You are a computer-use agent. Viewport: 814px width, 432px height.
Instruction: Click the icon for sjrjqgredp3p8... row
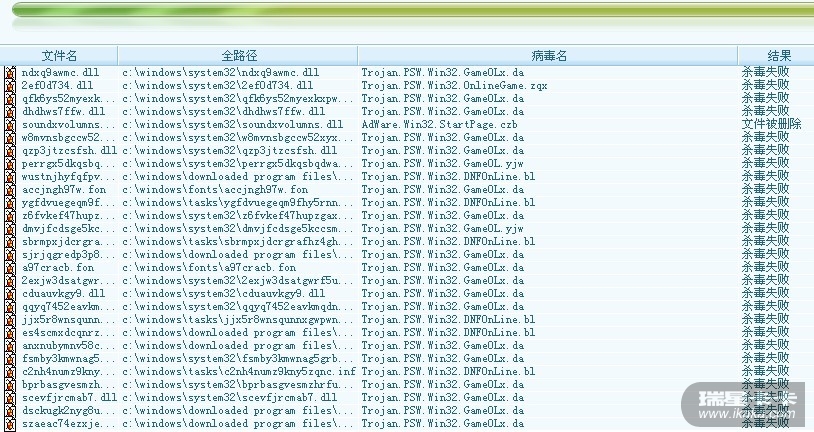coord(10,254)
